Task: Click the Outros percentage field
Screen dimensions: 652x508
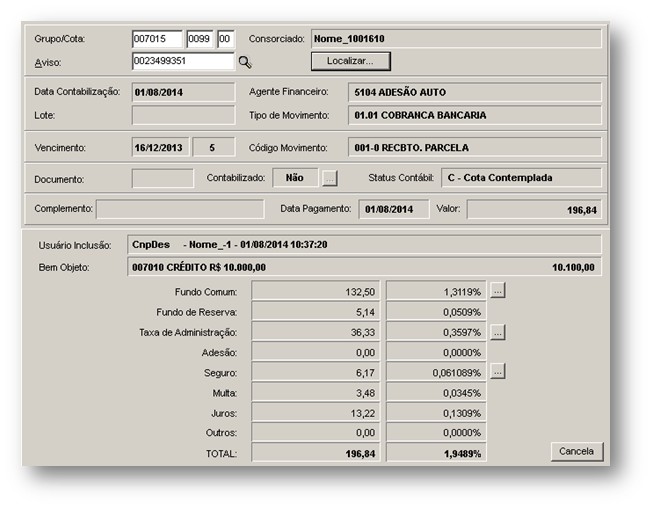Action: [x=436, y=433]
